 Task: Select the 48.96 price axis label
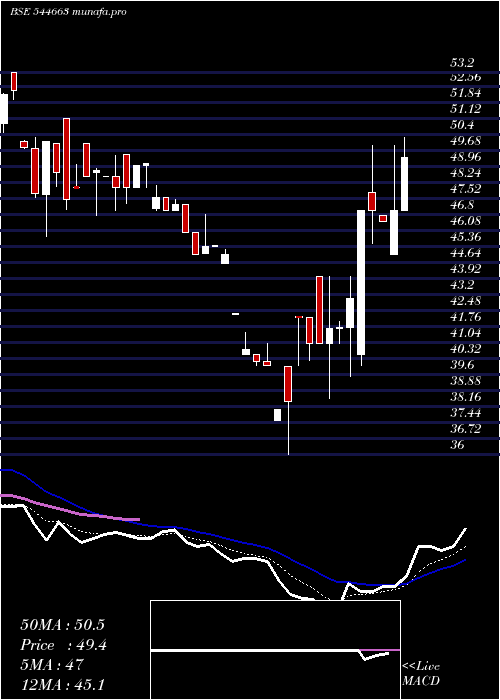[x=466, y=157]
